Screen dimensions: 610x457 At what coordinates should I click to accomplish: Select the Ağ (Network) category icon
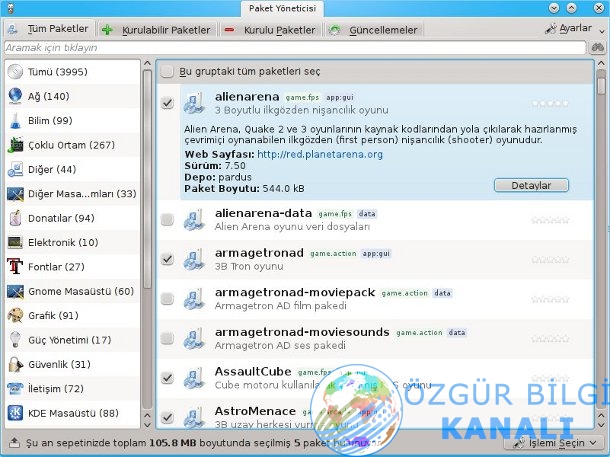coord(16,96)
